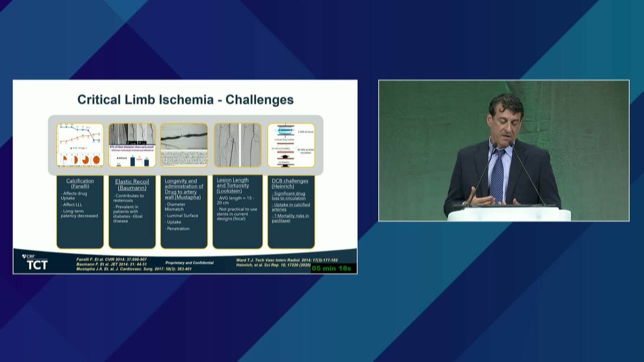Click the 'Diameter Mismatch' bullet
644x362 pixels.
(175, 207)
